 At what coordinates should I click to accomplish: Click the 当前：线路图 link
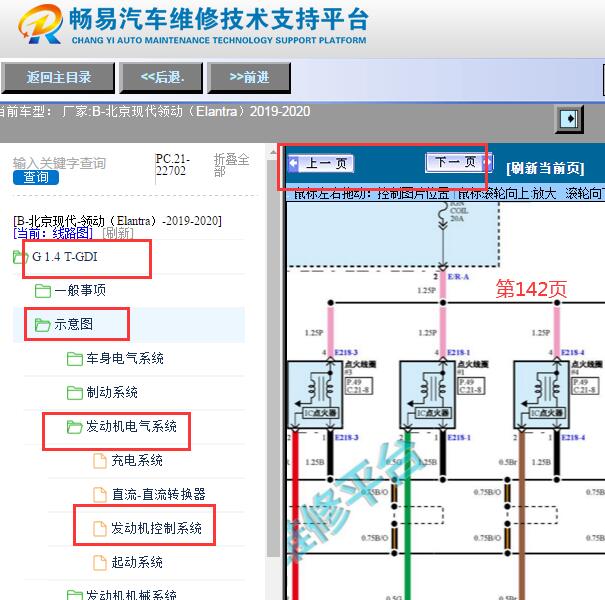[52, 233]
